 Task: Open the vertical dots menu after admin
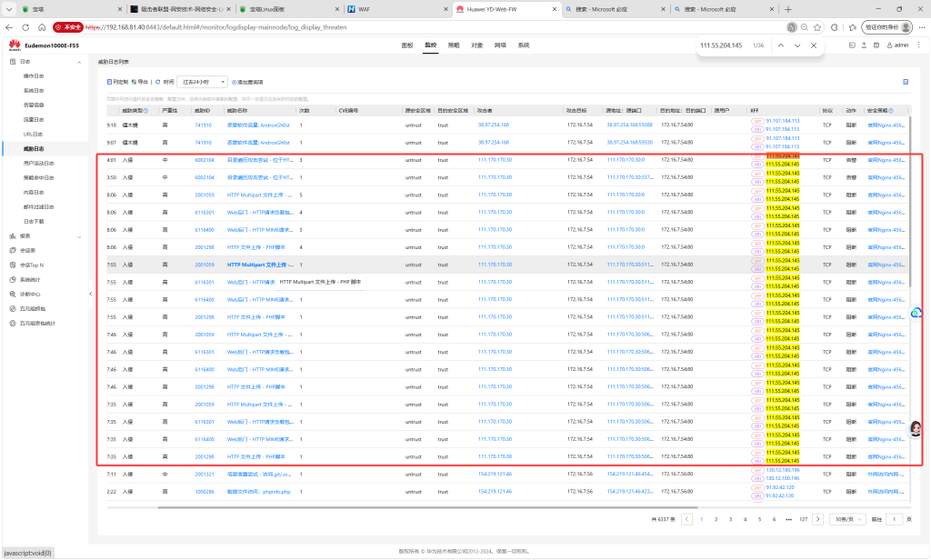919,45
